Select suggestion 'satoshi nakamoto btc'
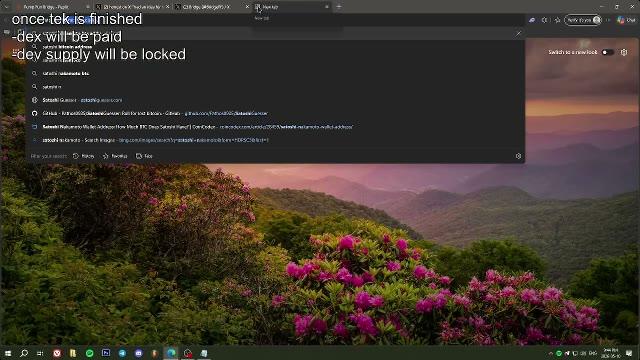640x360 pixels. coord(275,73)
